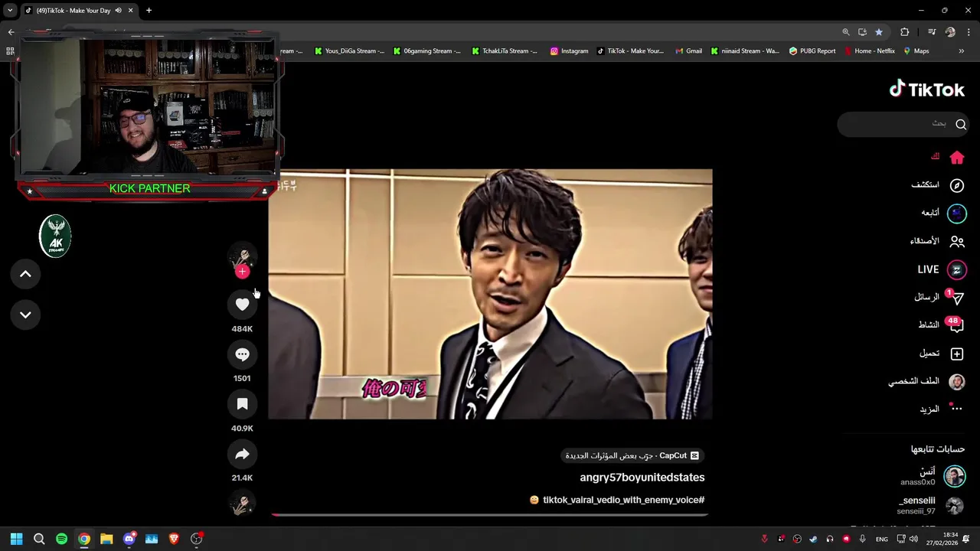Open the Gmail bookmark

point(688,51)
